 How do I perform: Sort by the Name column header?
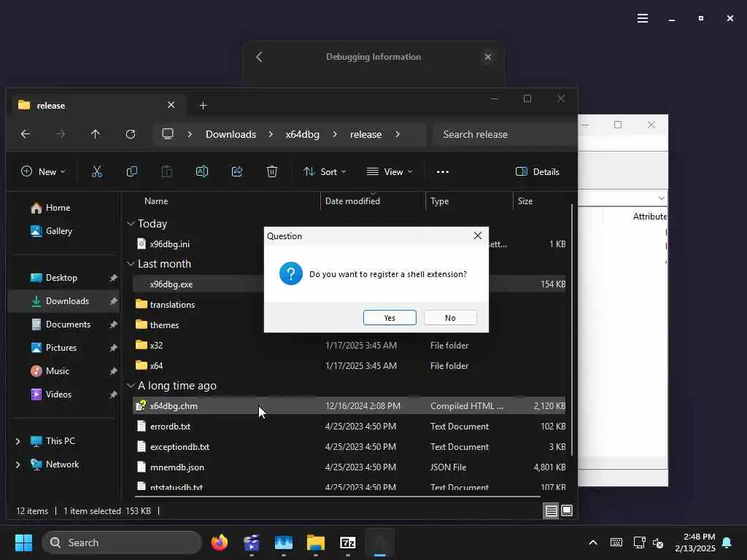[x=156, y=201]
